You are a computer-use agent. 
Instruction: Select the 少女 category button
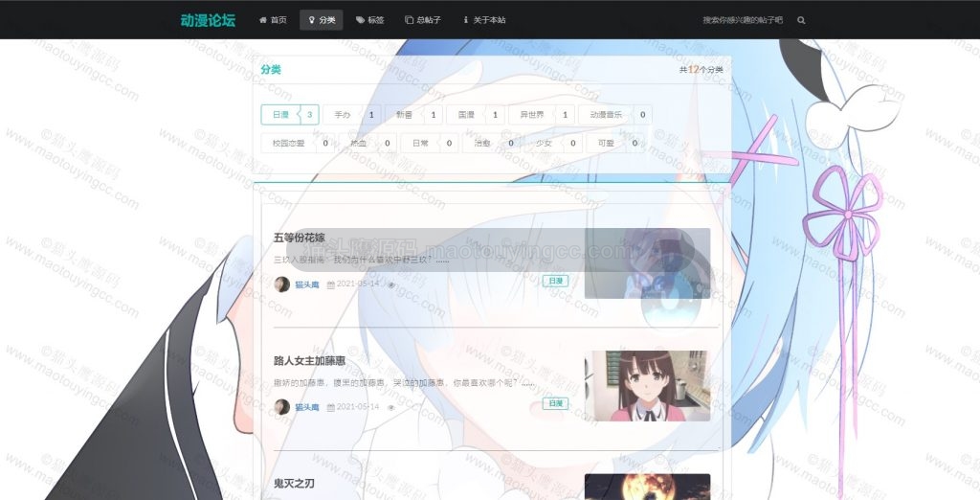(x=553, y=143)
